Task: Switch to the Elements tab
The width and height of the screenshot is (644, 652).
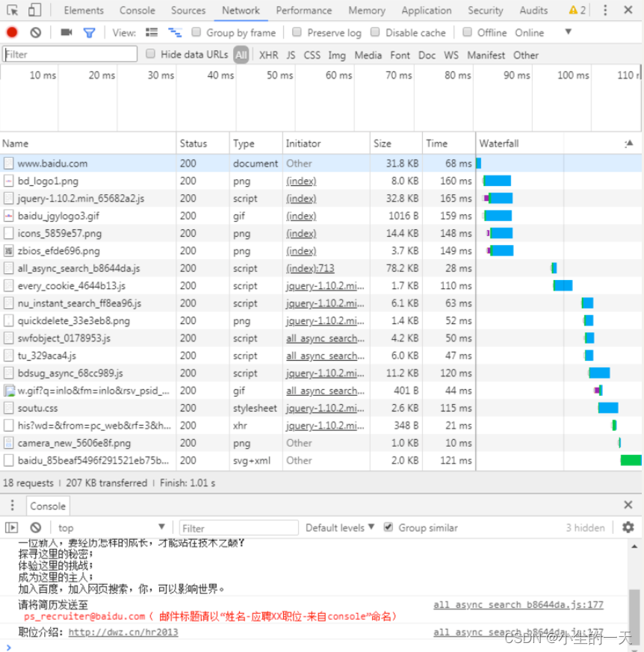Action: click(84, 10)
